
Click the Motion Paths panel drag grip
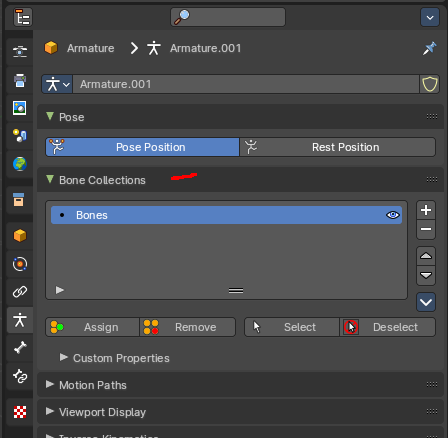(x=432, y=384)
